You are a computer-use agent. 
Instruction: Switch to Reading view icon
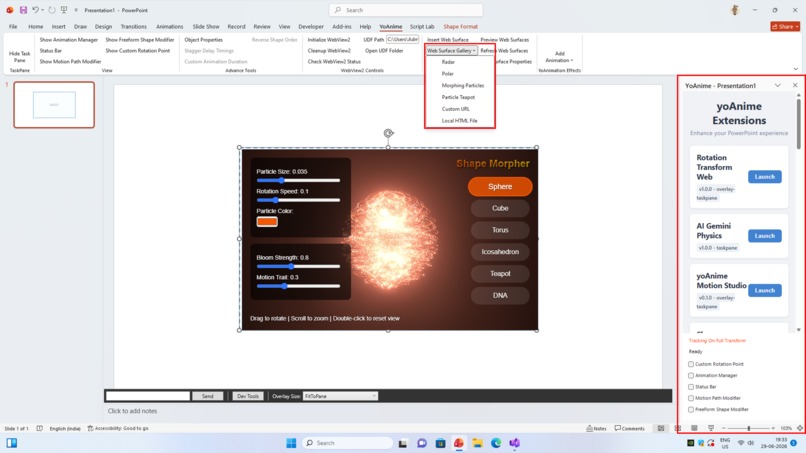pyautogui.click(x=694, y=428)
